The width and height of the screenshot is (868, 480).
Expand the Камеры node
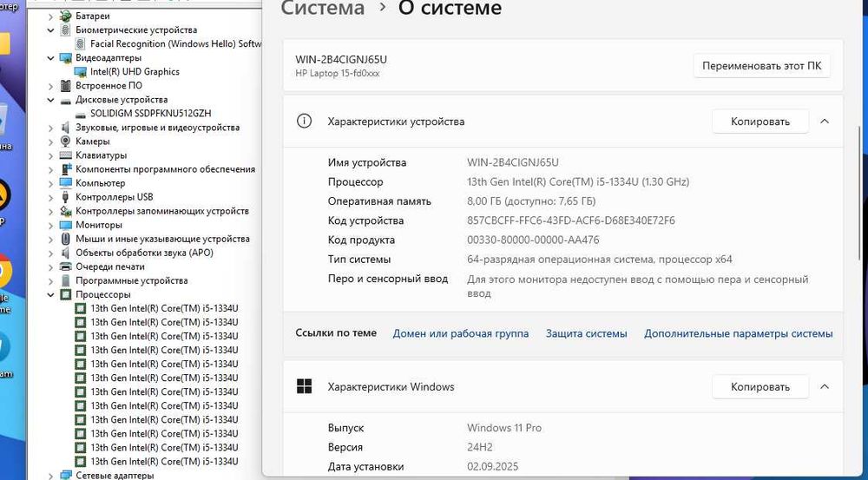51,141
